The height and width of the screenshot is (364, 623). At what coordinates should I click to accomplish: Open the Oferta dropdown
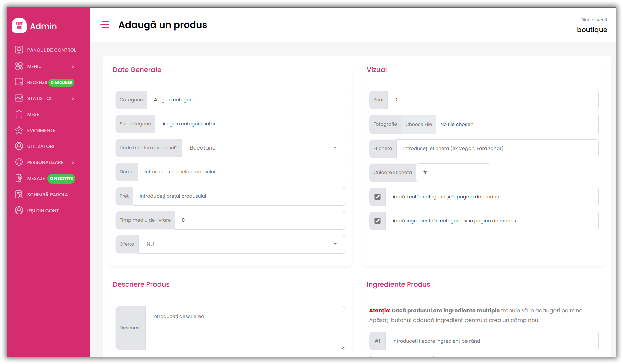click(x=242, y=244)
